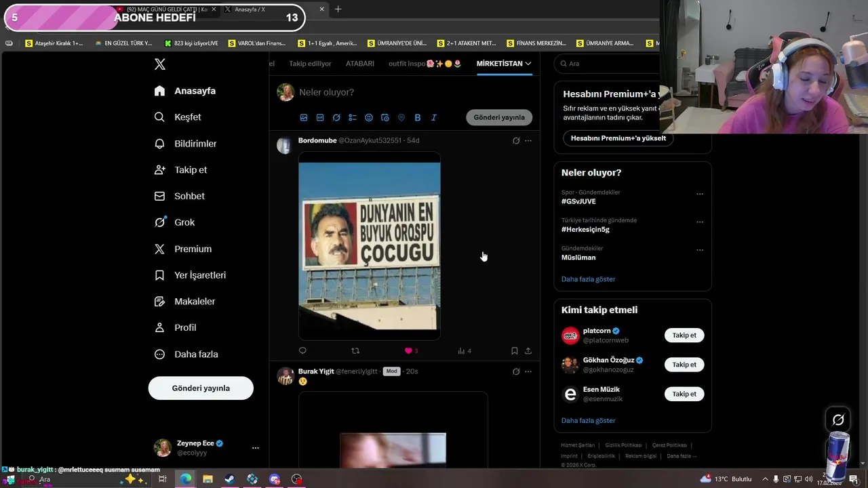Open more options on Burak Yigit's post
This screenshot has height=488, width=868.
528,371
